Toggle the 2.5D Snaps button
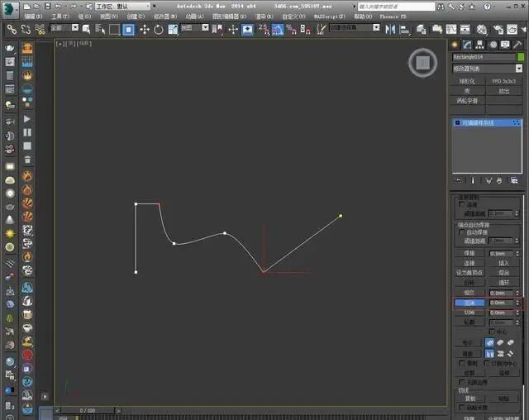529x420 pixels. [264, 30]
